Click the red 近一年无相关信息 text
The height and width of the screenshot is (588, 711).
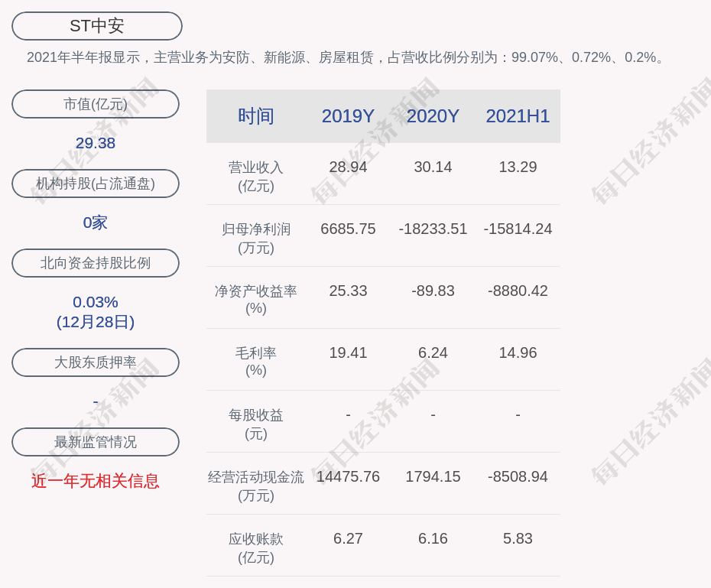(x=96, y=481)
